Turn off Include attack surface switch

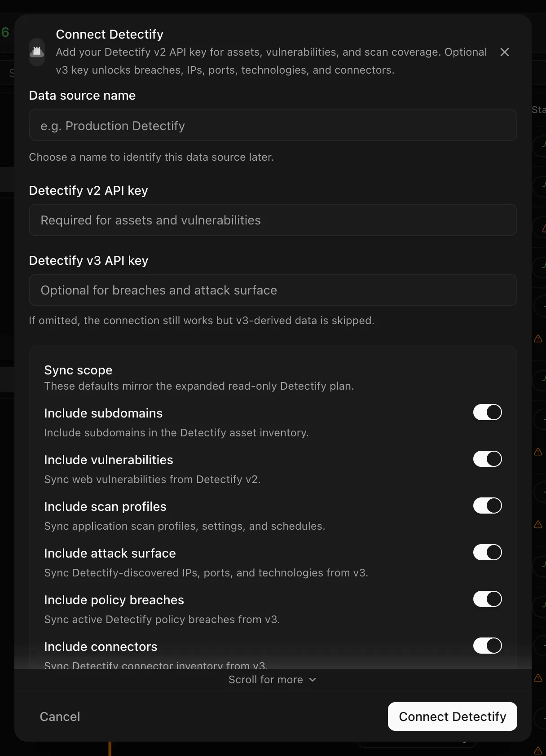487,552
